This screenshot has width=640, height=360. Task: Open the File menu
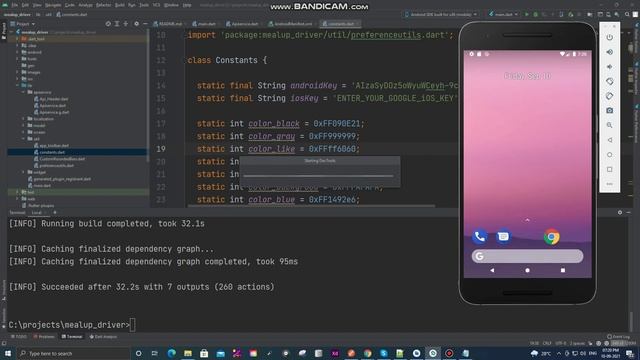click(x=15, y=5)
